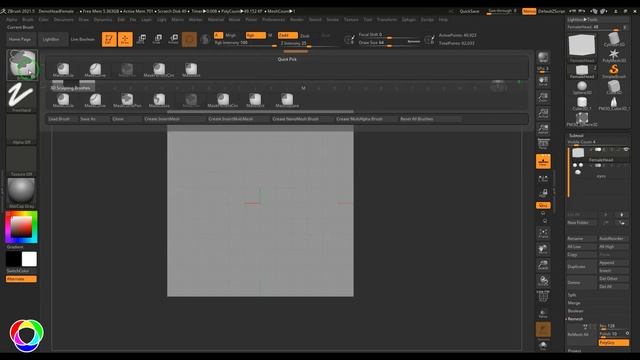Click the QuickSave button
This screenshot has width=640, height=360.
pyautogui.click(x=469, y=11)
